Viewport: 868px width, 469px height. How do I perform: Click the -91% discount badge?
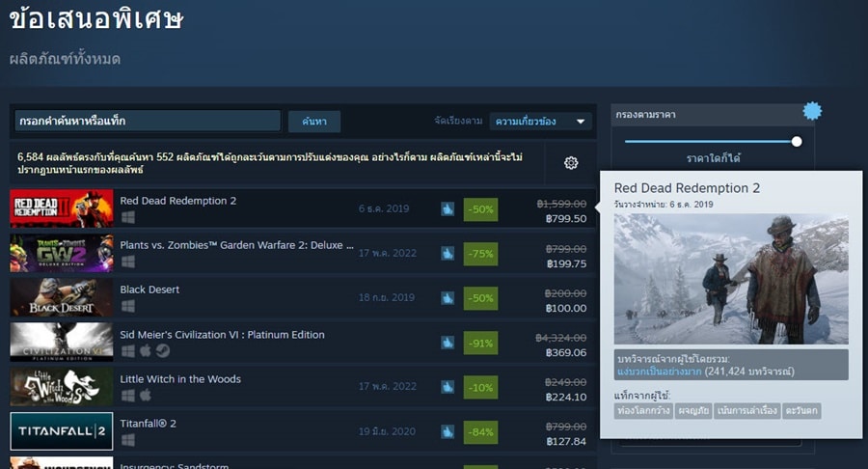pyautogui.click(x=480, y=343)
